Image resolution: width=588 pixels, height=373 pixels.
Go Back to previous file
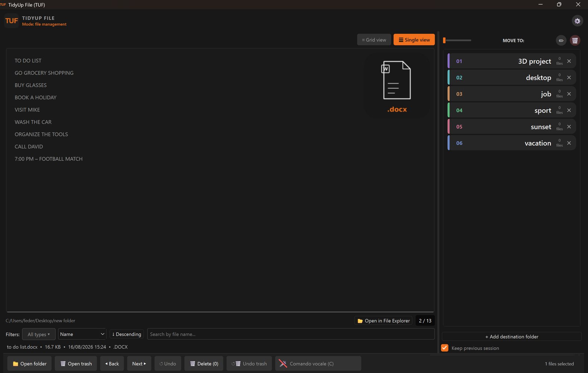pyautogui.click(x=112, y=363)
